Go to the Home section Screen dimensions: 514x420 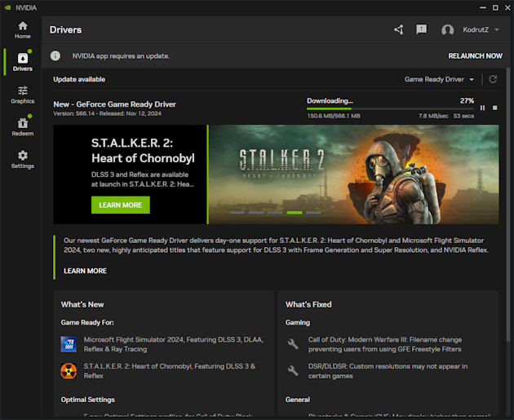tap(22, 30)
